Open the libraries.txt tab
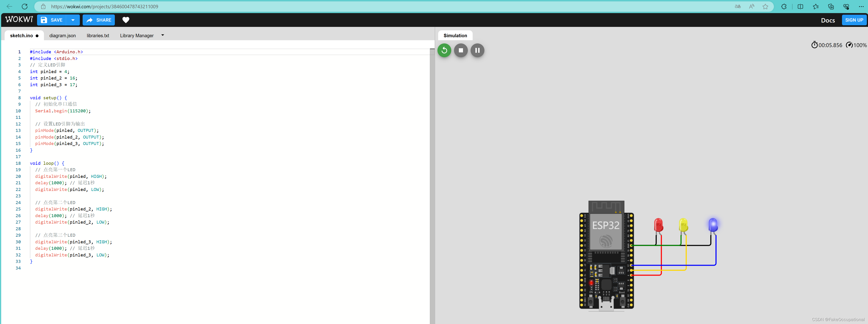 [98, 35]
